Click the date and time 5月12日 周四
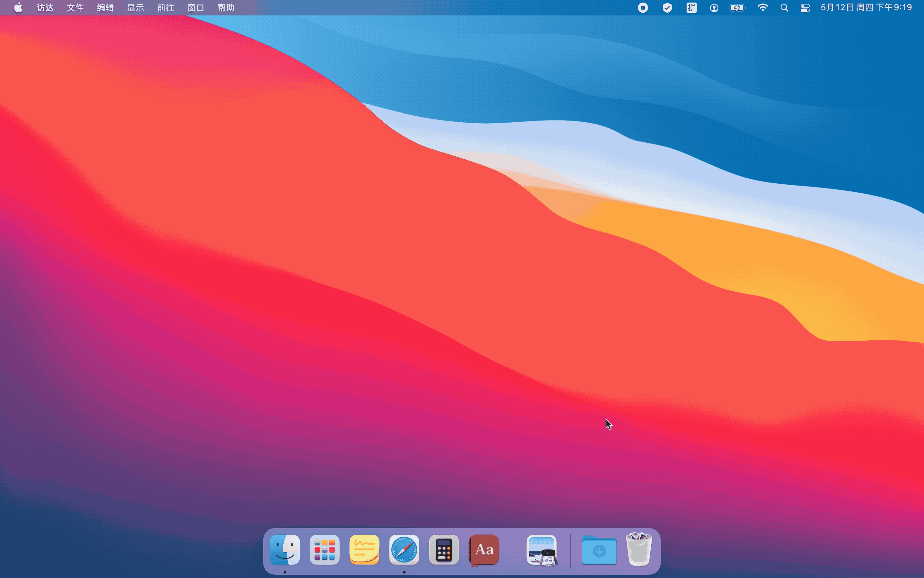The width and height of the screenshot is (924, 578). [x=866, y=8]
